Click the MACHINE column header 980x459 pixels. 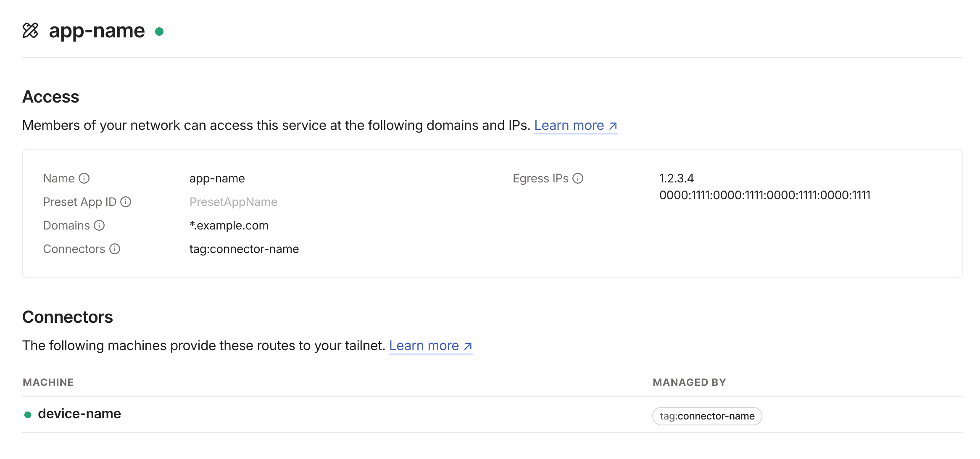48,382
